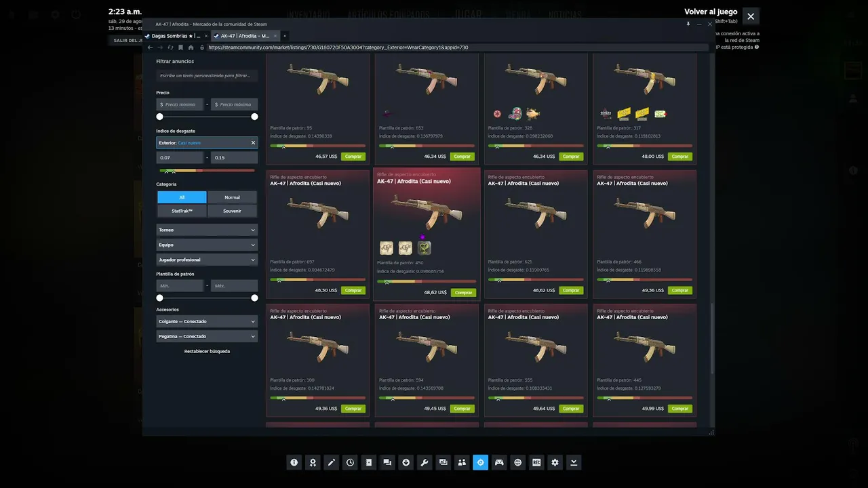Expand the Pegatina — Conectado dropdown

pyautogui.click(x=207, y=336)
